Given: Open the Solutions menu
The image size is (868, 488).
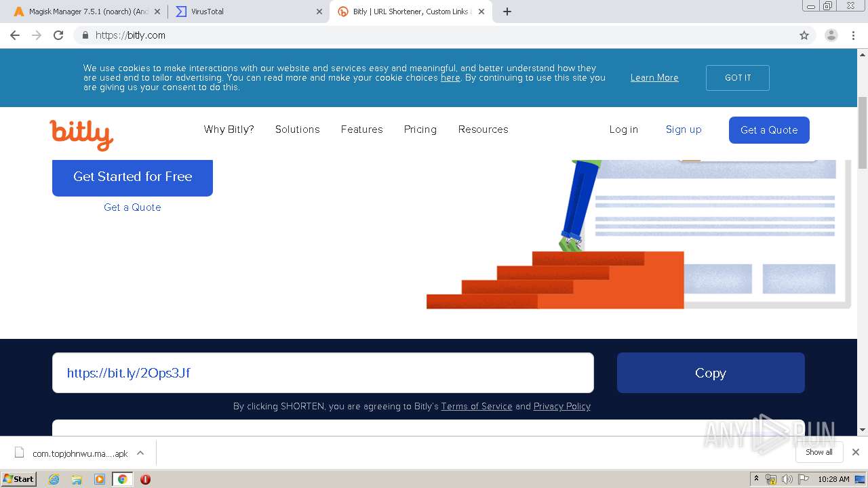Looking at the screenshot, I should [297, 129].
